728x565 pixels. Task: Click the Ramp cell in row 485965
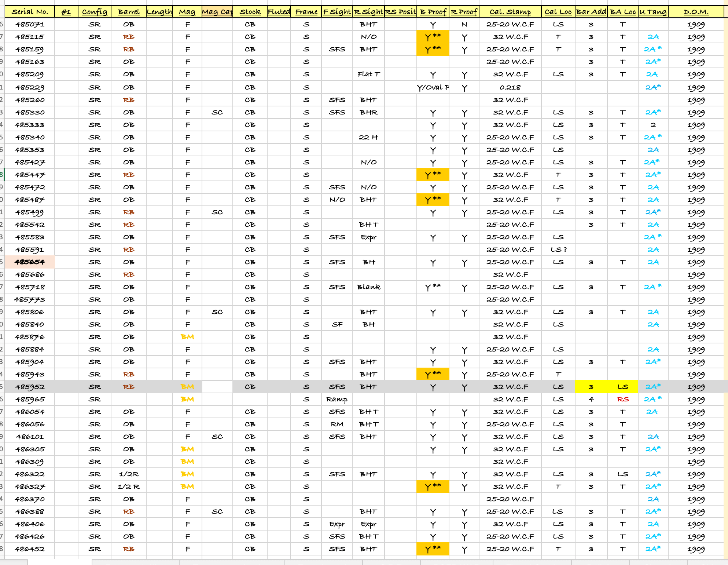[337, 399]
